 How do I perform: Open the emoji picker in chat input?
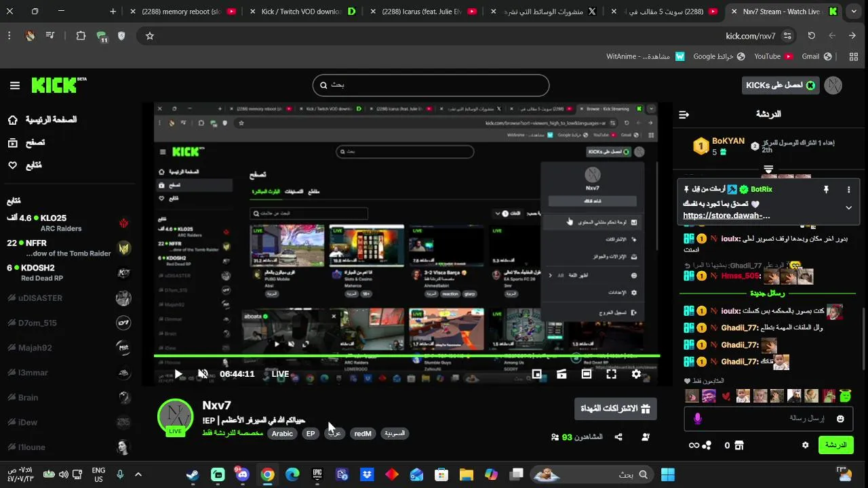point(840,419)
